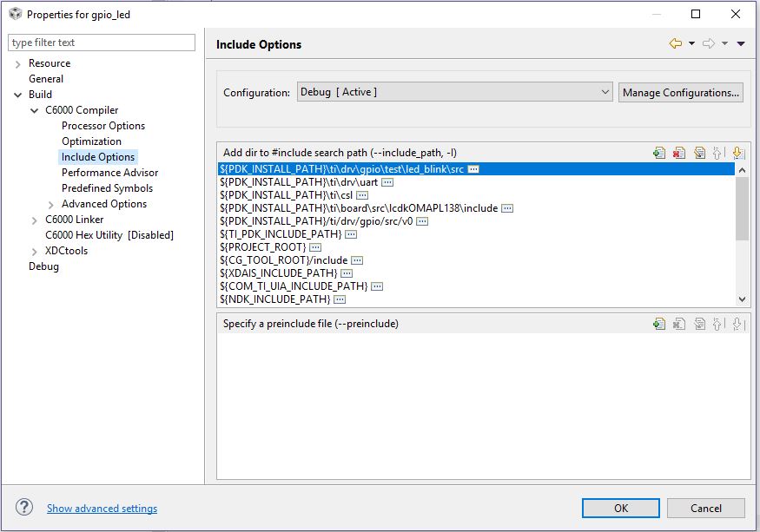Open the page view menu dropdown arrow
This screenshot has height=532, width=760.
click(x=741, y=44)
